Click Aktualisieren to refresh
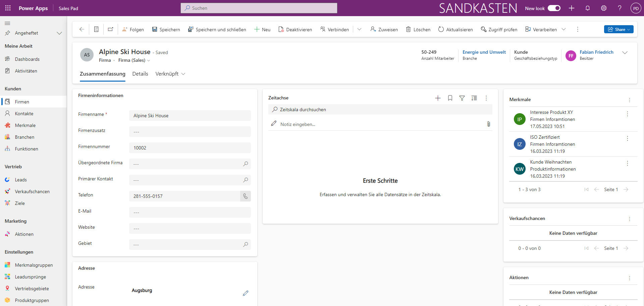This screenshot has height=306, width=644. pyautogui.click(x=455, y=30)
